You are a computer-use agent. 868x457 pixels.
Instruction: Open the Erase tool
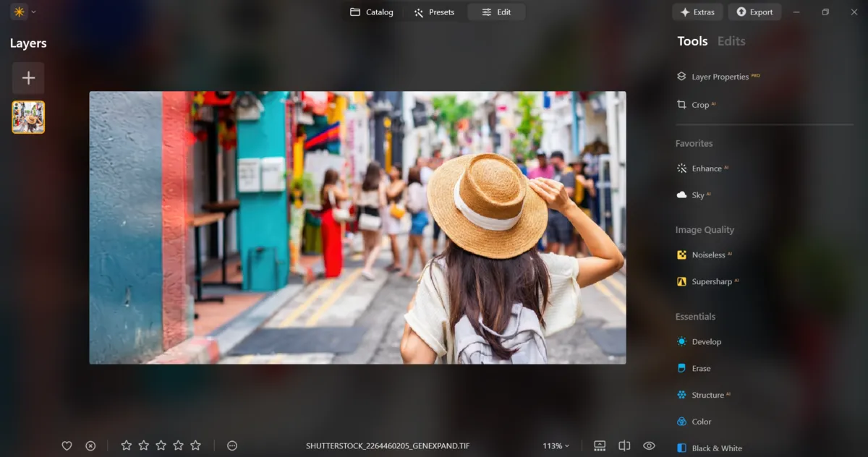click(x=699, y=368)
